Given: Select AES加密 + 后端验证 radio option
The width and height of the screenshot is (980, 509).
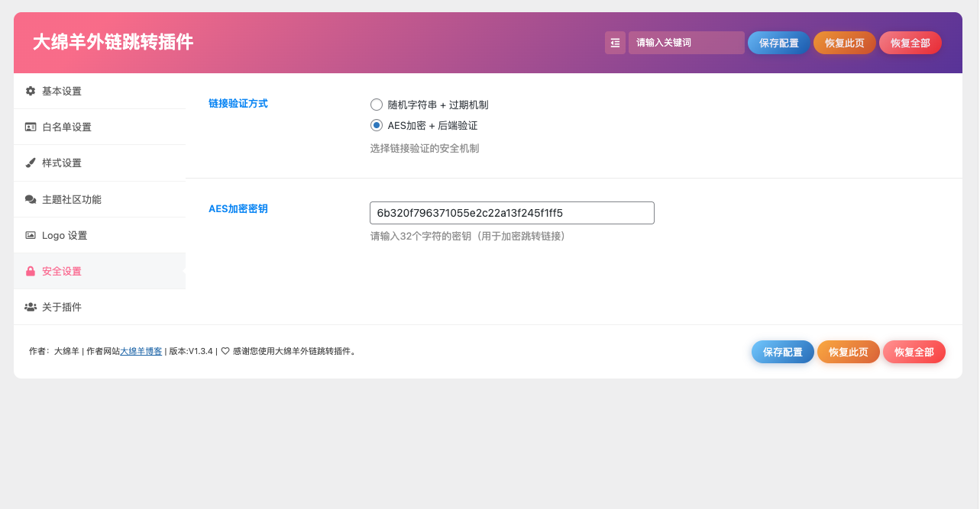Looking at the screenshot, I should [x=377, y=125].
